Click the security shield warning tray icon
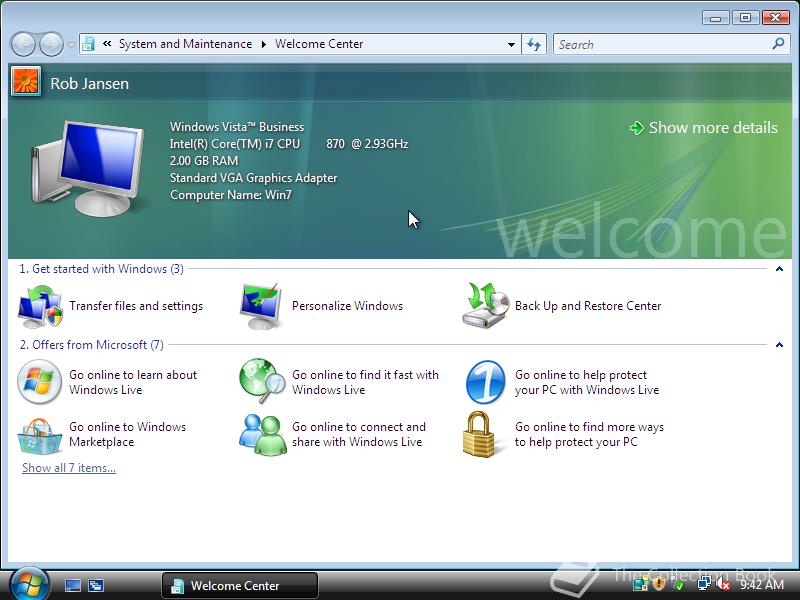Screen dimensions: 800x600 659,583
